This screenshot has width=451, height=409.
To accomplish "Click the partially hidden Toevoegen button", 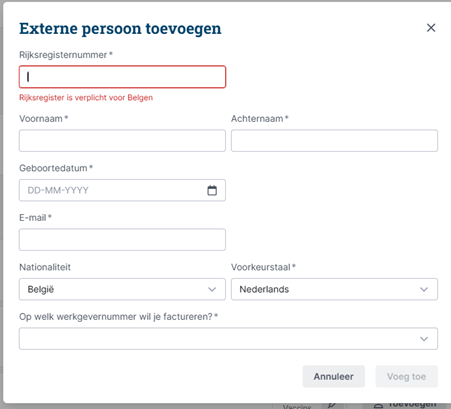I will [x=406, y=406].
